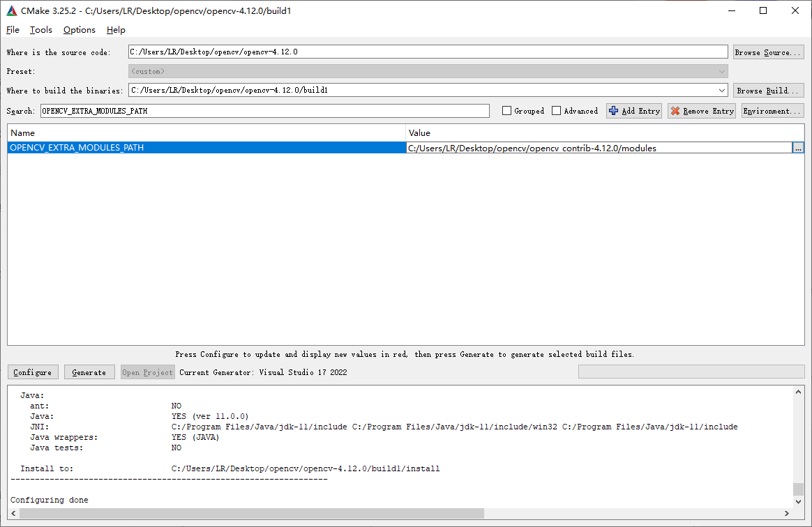Click 'Current Generator: Visual Studio 17 2022' text

click(263, 372)
